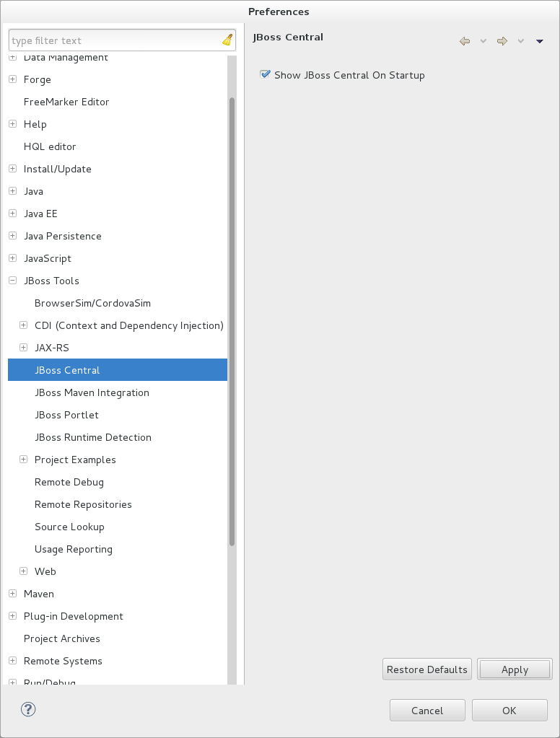Confirm preferences with OK
The height and width of the screenshot is (738, 560).
click(509, 710)
